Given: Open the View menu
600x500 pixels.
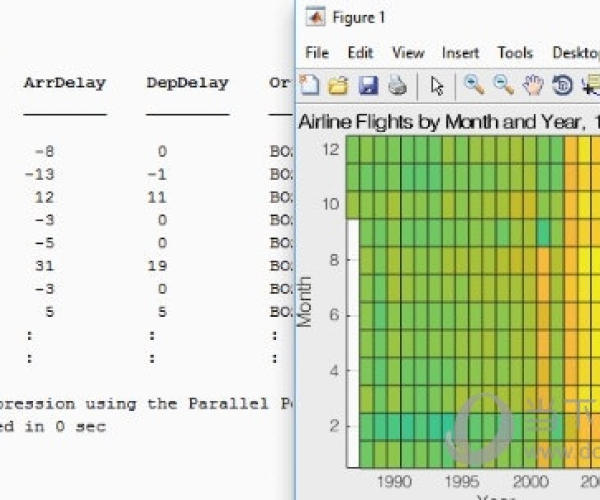Looking at the screenshot, I should point(408,53).
